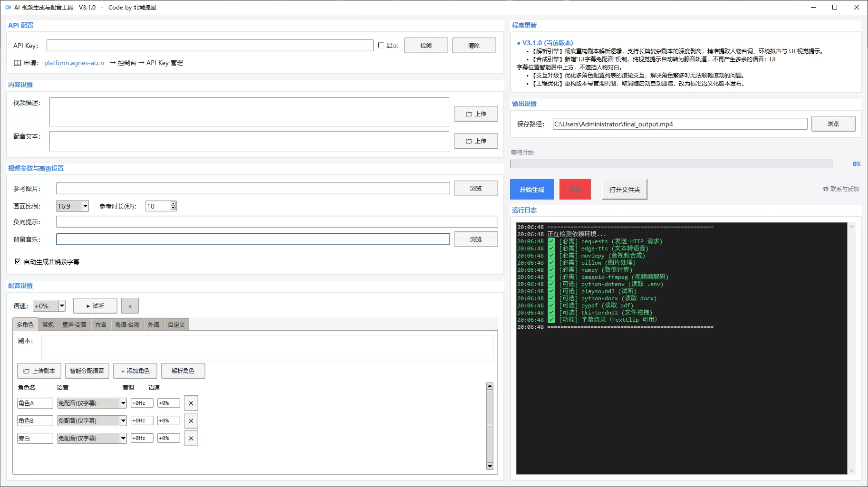The height and width of the screenshot is (487, 868).
Task: Expand the 旁白 voice dropdown
Action: (123, 439)
